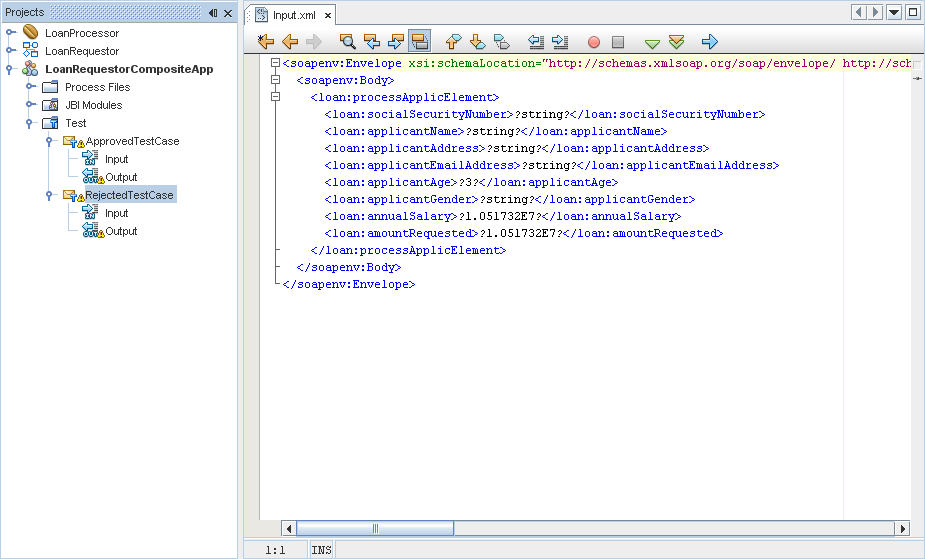This screenshot has width=925, height=559.
Task: Click the LoanRequestor project icon
Action: pos(30,50)
